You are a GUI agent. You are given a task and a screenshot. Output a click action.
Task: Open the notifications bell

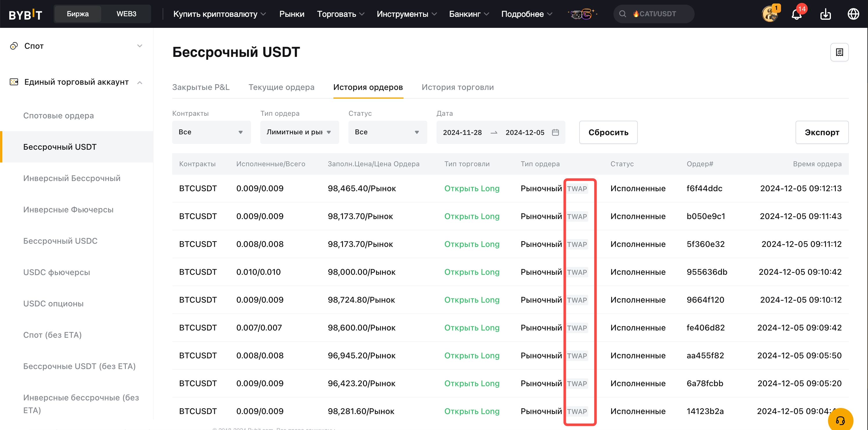pos(796,14)
